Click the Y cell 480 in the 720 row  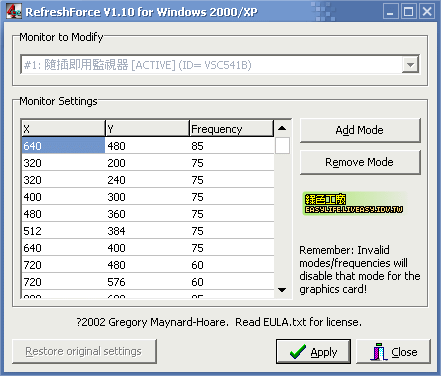pyautogui.click(x=147, y=265)
